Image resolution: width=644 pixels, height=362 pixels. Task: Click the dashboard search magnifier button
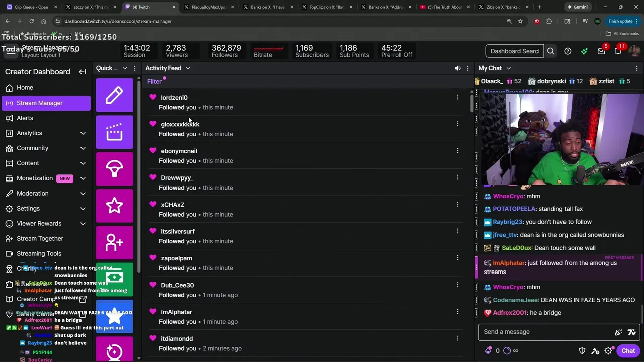[551, 51]
